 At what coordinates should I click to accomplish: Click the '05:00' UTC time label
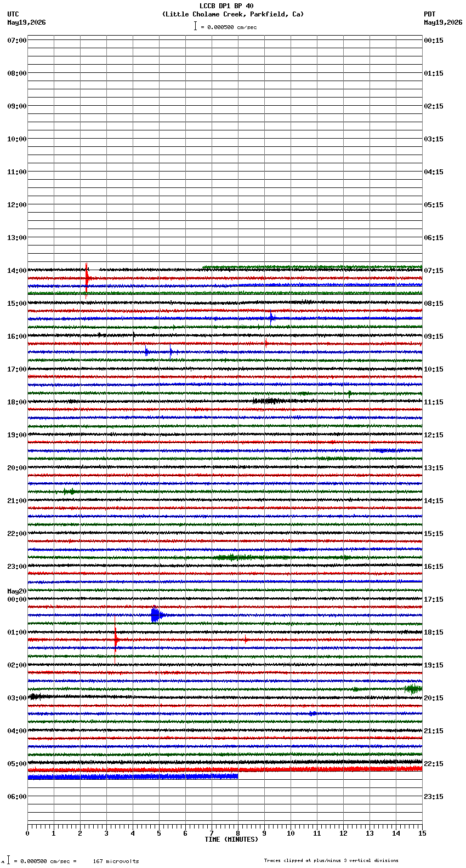pos(17,764)
